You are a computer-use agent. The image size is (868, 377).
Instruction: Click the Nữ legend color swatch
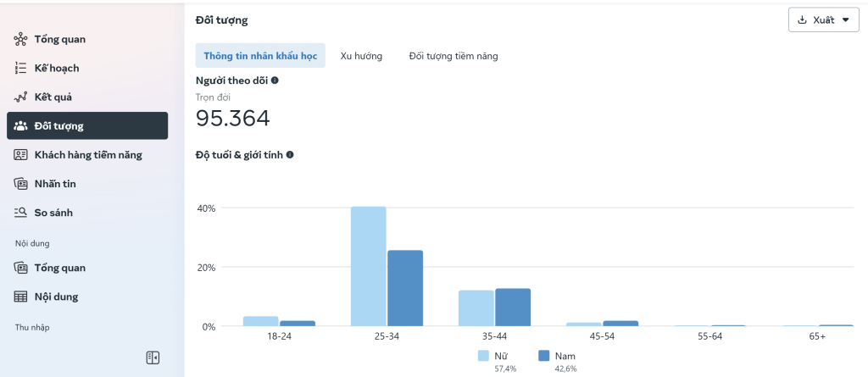click(x=483, y=356)
